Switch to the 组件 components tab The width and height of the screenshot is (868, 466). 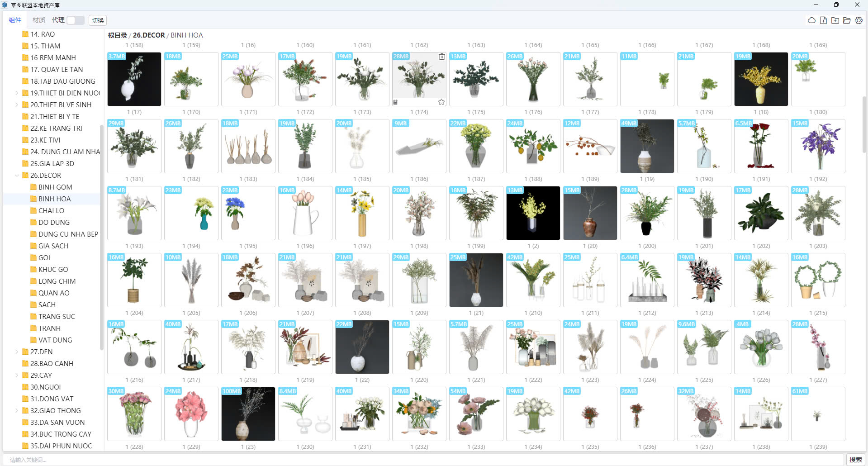click(x=15, y=20)
